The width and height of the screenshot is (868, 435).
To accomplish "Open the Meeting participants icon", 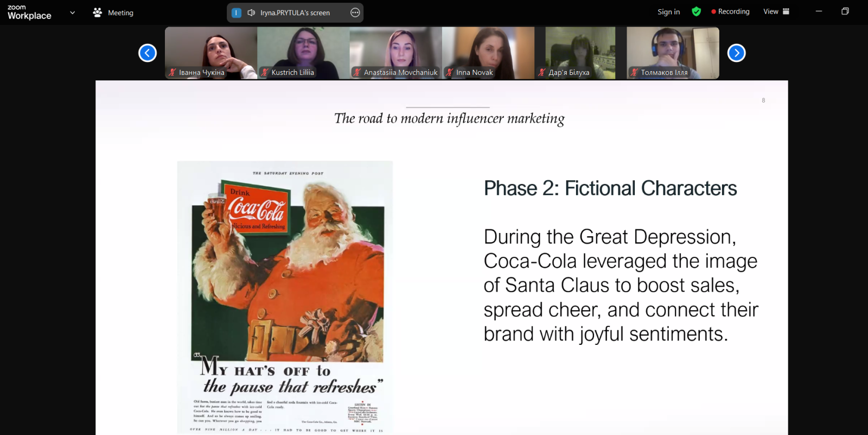I will tap(97, 12).
